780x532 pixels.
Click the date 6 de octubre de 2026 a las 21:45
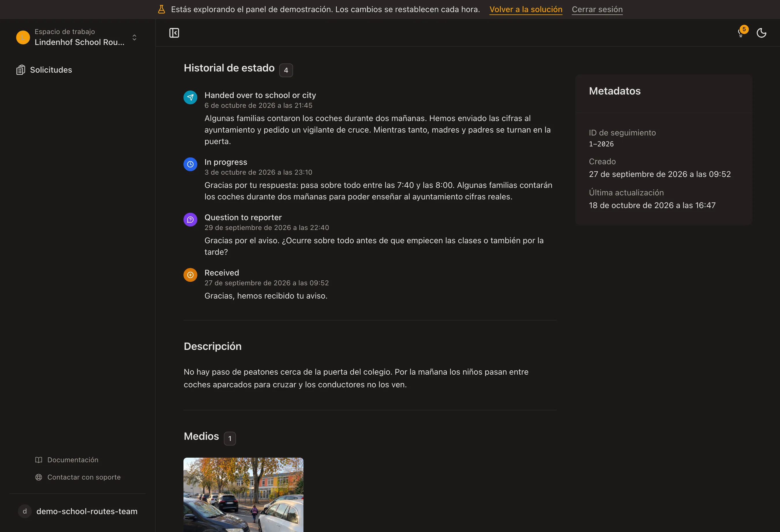[x=258, y=105]
